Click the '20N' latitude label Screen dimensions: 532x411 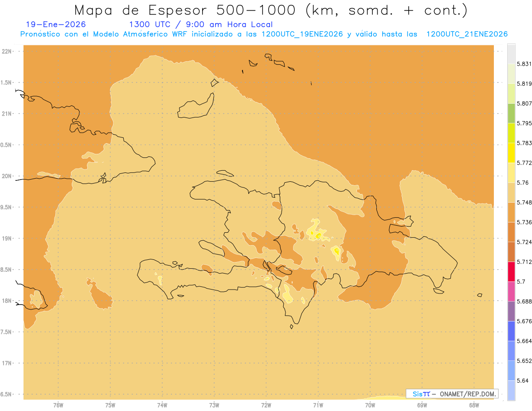pos(7,176)
